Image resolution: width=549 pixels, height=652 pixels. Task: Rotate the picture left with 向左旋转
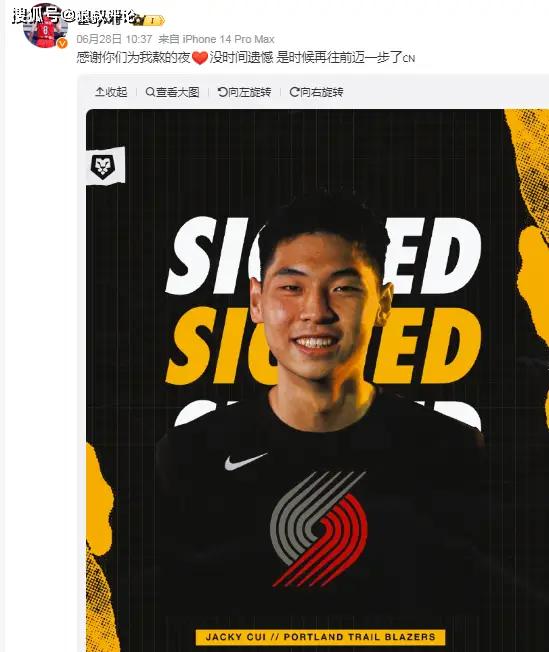pos(245,92)
